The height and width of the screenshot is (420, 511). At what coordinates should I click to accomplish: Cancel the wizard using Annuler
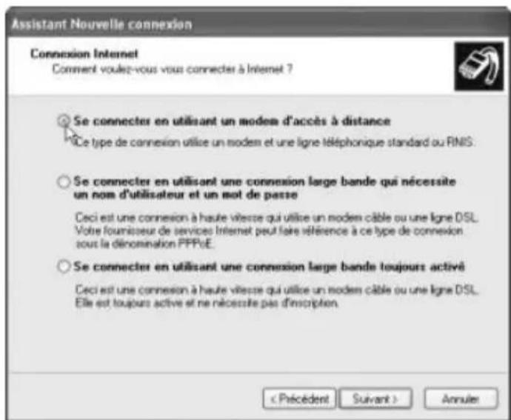[461, 399]
